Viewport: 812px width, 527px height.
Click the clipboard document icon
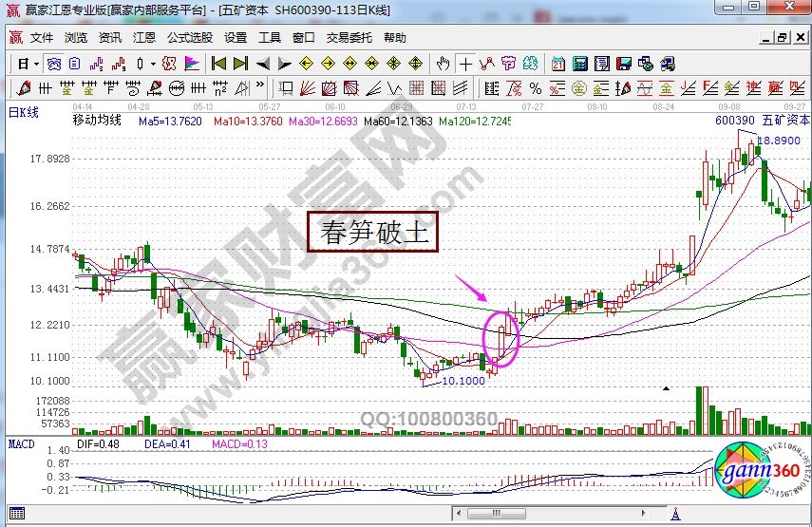[75, 65]
